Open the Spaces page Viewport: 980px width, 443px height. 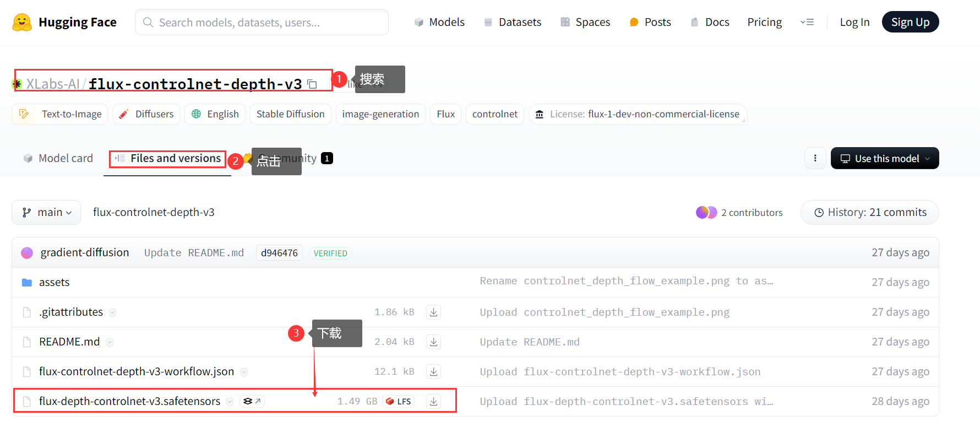(x=585, y=22)
